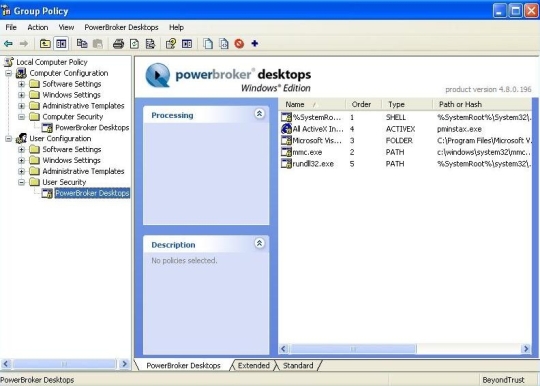This screenshot has width=540, height=386.
Task: Click the mmc.exe rule icon
Action: (286, 152)
